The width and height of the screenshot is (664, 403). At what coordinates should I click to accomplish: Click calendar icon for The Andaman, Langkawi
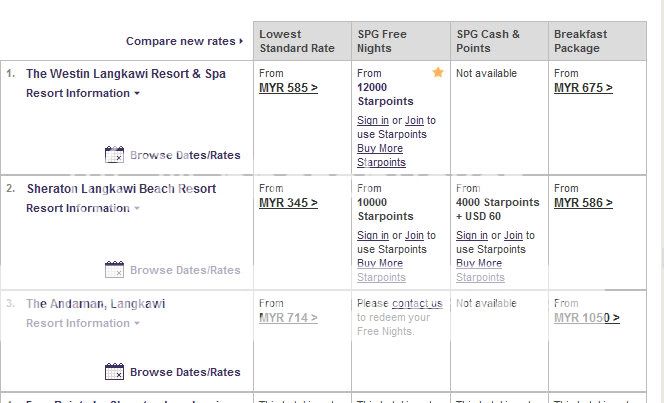[114, 372]
